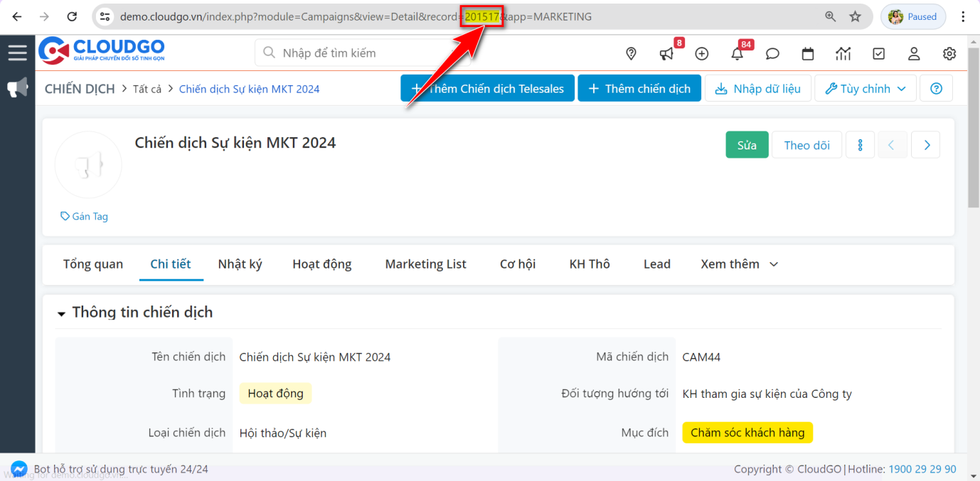The width and height of the screenshot is (980, 481).
Task: Click the Thêm chiến dịch button
Action: point(639,89)
